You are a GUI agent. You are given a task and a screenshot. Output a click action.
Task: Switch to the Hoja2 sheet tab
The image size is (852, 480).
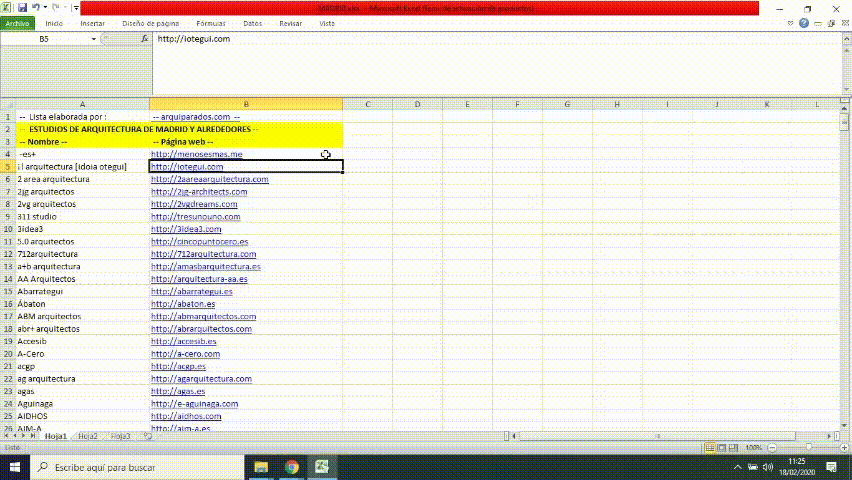click(x=87, y=436)
